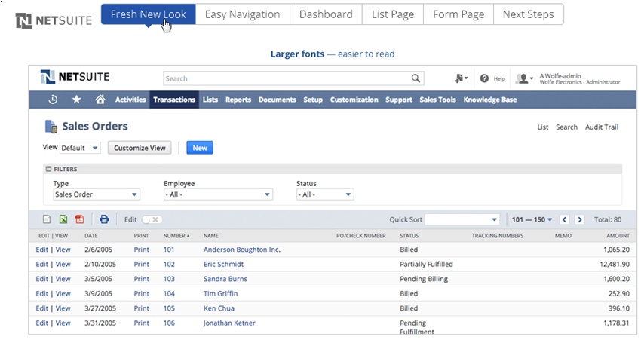Expand the Status filter dropdown
644x343 pixels.
[x=325, y=194]
